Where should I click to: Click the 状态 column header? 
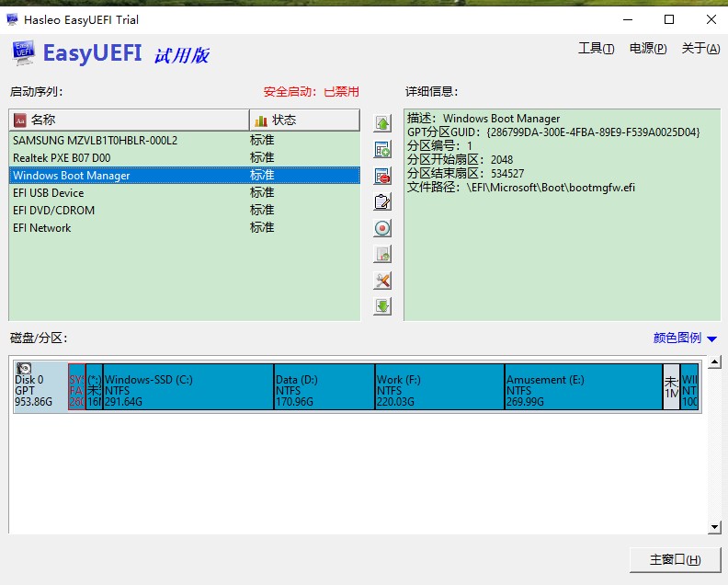304,120
